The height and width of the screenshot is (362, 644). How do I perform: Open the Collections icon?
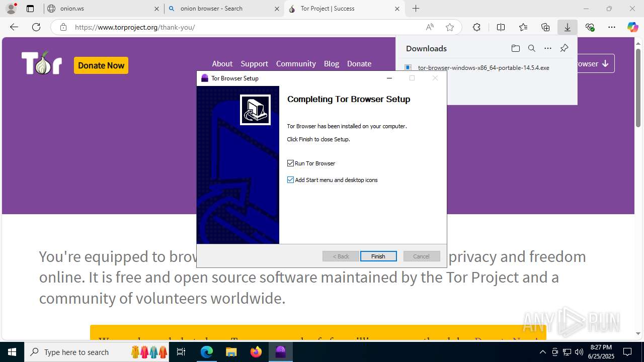click(545, 27)
